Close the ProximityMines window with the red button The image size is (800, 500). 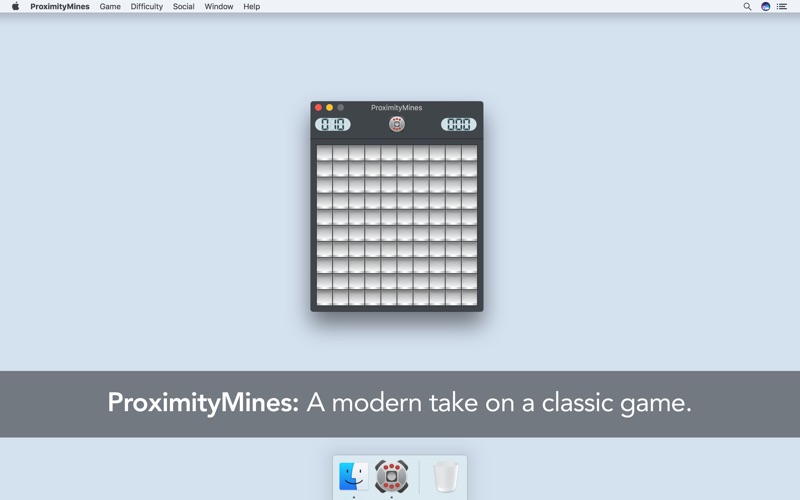[x=318, y=108]
